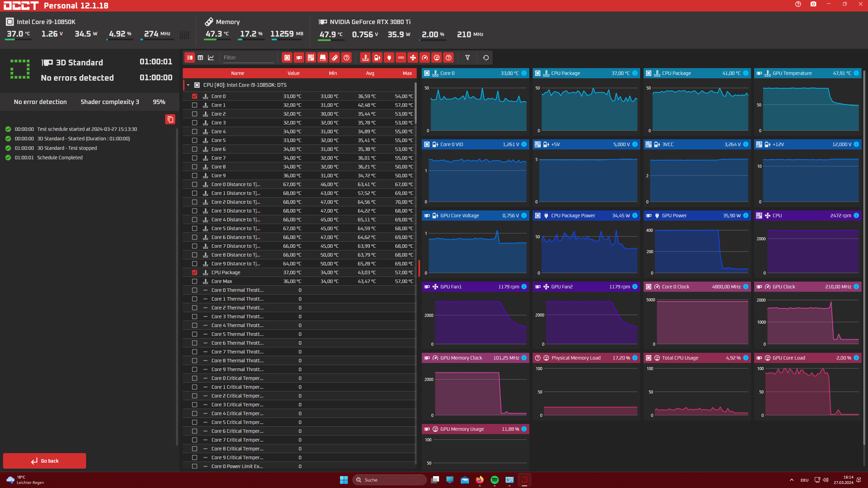Copy the test log with the copy icon
This screenshot has width=868, height=488.
170,119
